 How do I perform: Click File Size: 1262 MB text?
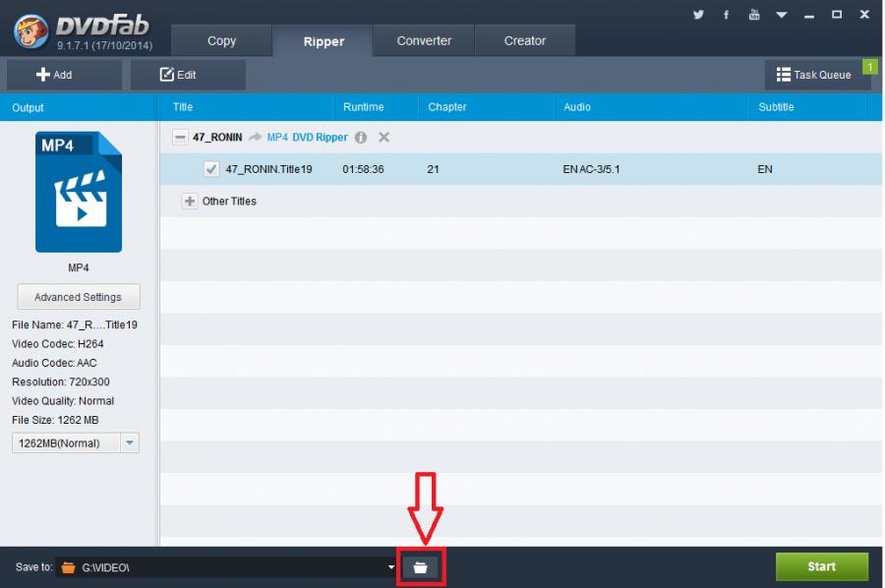click(55, 420)
